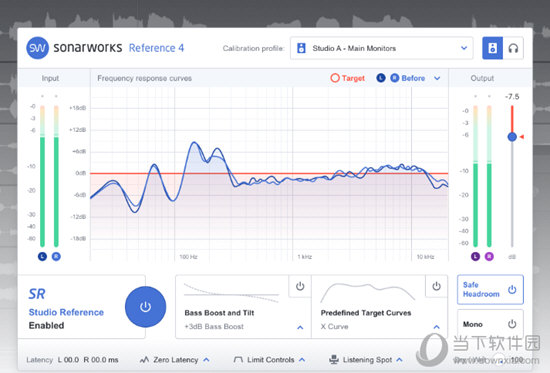Click the +3dB Bass Boost label
Image resolution: width=550 pixels, height=373 pixels.
214,326
